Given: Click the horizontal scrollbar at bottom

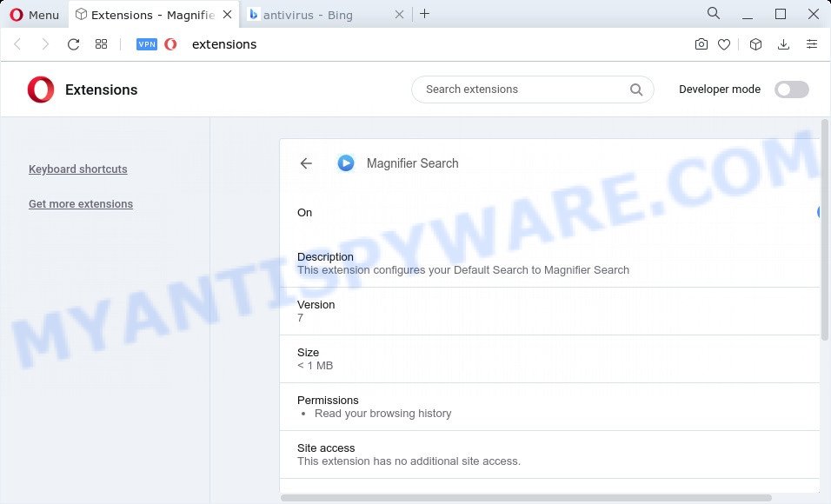Looking at the screenshot, I should 526,498.
